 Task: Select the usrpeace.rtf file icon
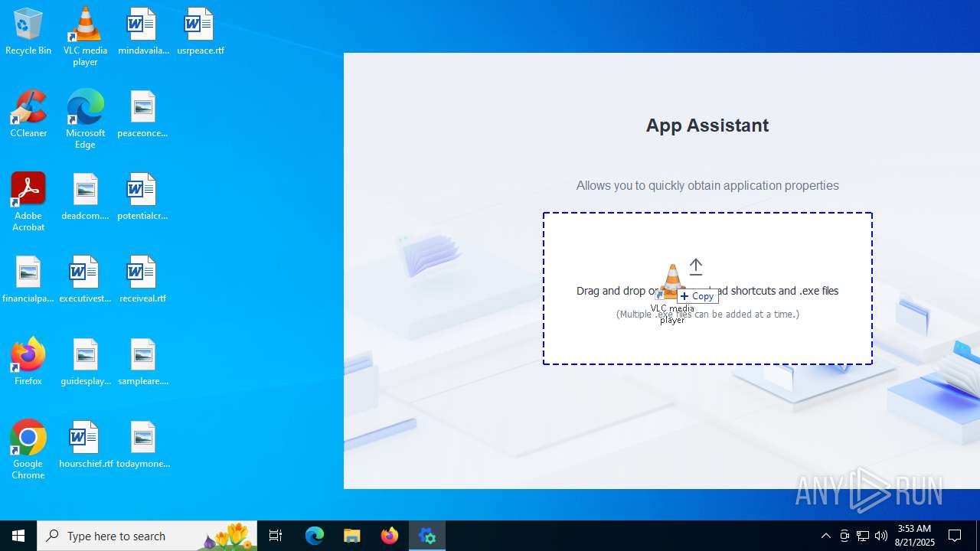(200, 32)
